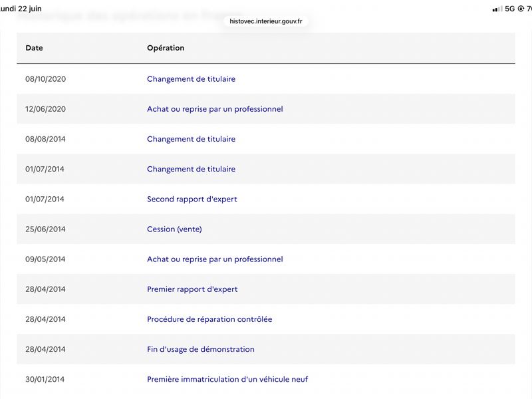View the Premier rapport d'expert entry
The width and height of the screenshot is (532, 399).
(192, 289)
